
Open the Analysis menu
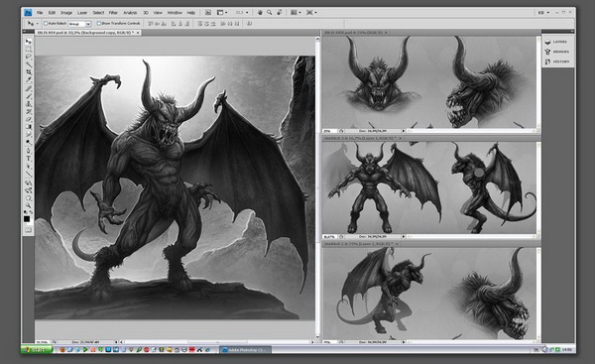tap(130, 13)
